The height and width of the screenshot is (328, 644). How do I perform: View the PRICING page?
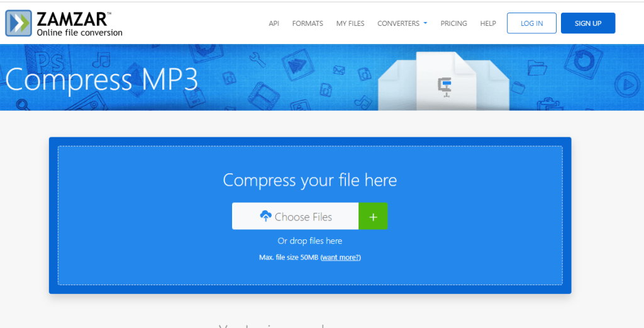[x=453, y=23]
